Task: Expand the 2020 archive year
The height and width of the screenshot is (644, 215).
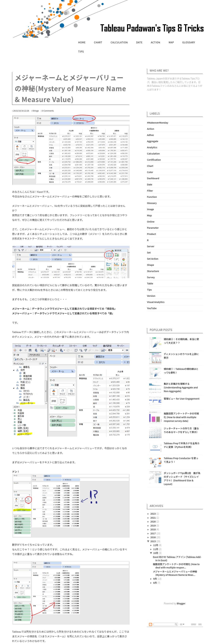Action: pos(148,521)
